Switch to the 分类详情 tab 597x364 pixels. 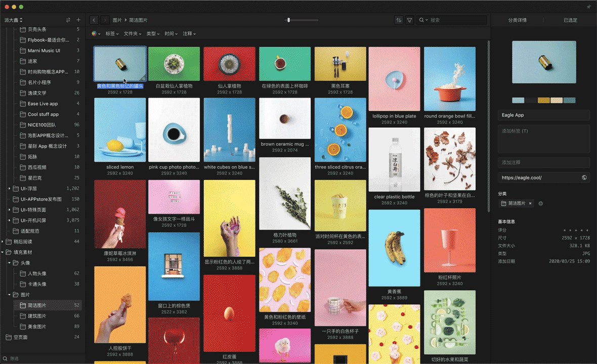point(518,20)
